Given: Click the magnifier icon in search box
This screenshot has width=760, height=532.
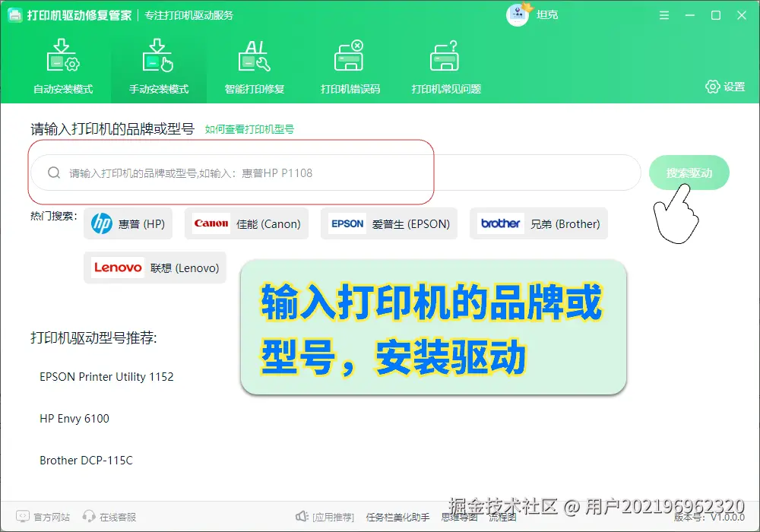Looking at the screenshot, I should 54,173.
